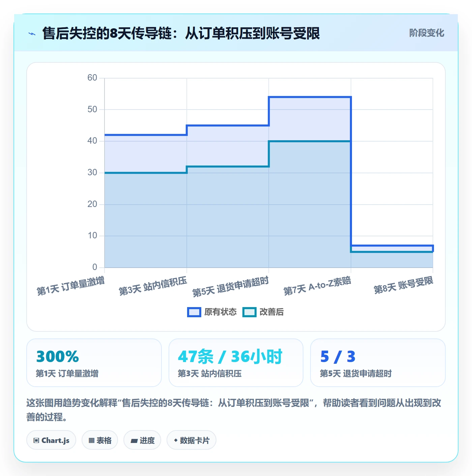The height and width of the screenshot is (476, 472).
Task: Click the 300% stat value
Action: 57,356
